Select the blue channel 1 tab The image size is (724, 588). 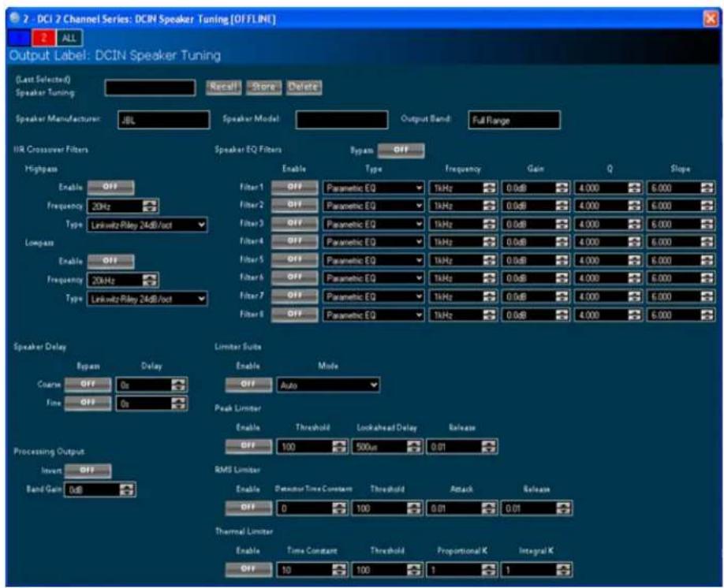coord(19,38)
